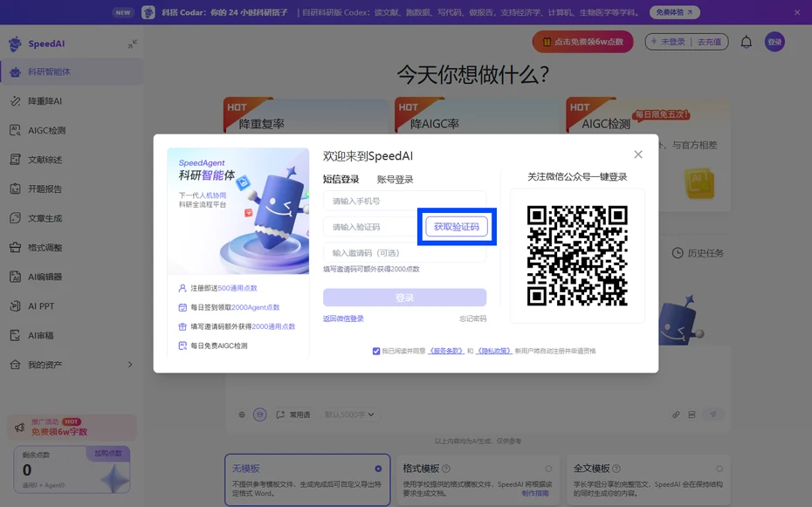Open the 常用语 phrases button
The width and height of the screenshot is (812, 507).
(293, 415)
